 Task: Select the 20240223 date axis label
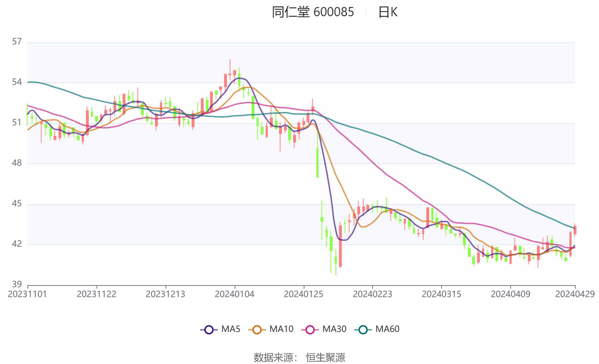point(372,294)
